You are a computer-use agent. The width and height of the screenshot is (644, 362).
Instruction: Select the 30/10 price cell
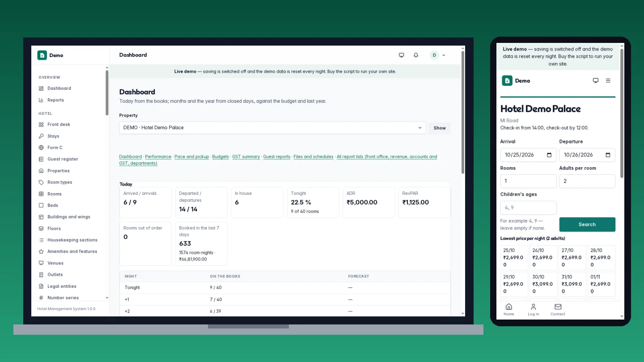[x=542, y=284]
